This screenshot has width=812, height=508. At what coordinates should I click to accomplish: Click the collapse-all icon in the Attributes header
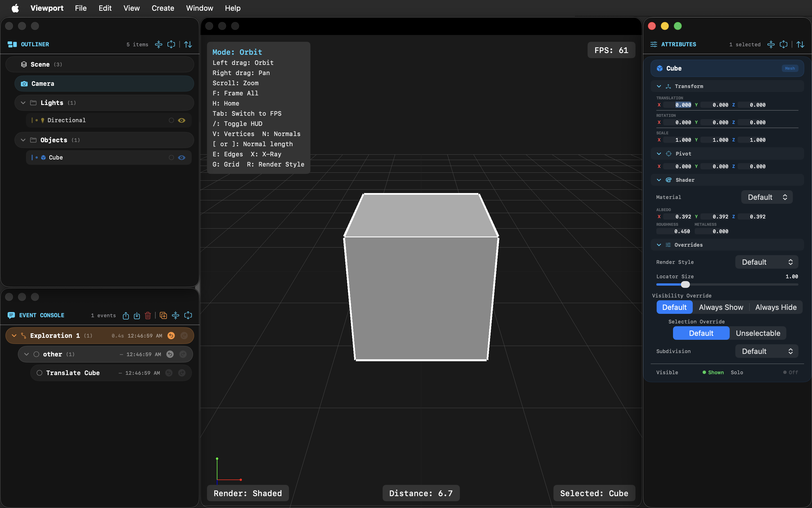click(x=771, y=44)
